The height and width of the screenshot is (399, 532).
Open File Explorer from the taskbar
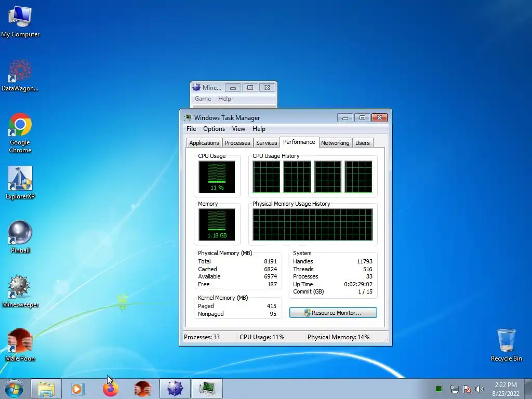coord(46,389)
